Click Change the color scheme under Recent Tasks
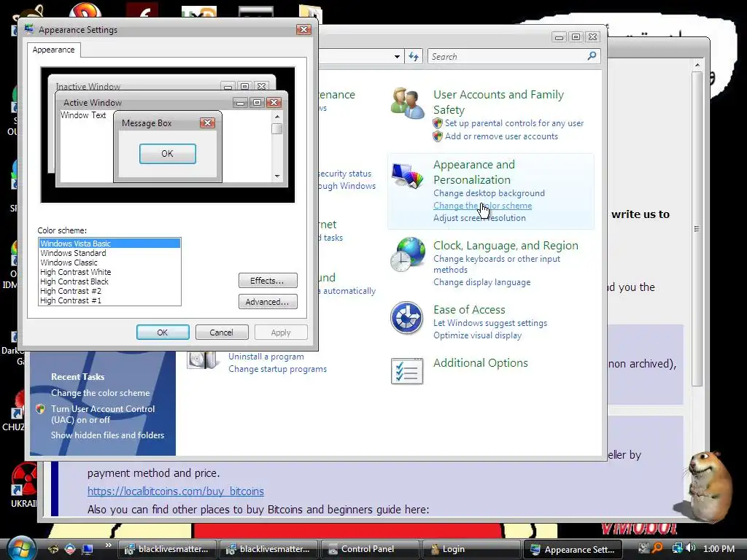747x560 pixels. (100, 393)
